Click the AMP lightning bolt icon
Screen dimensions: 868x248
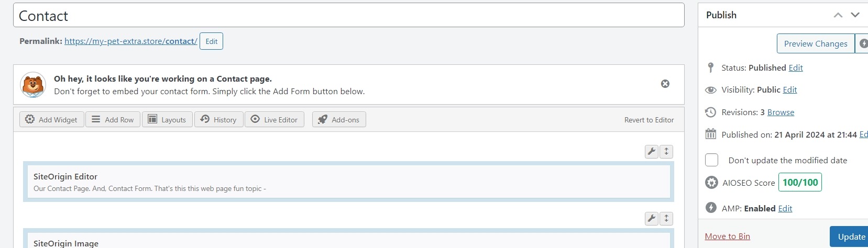[x=711, y=208]
